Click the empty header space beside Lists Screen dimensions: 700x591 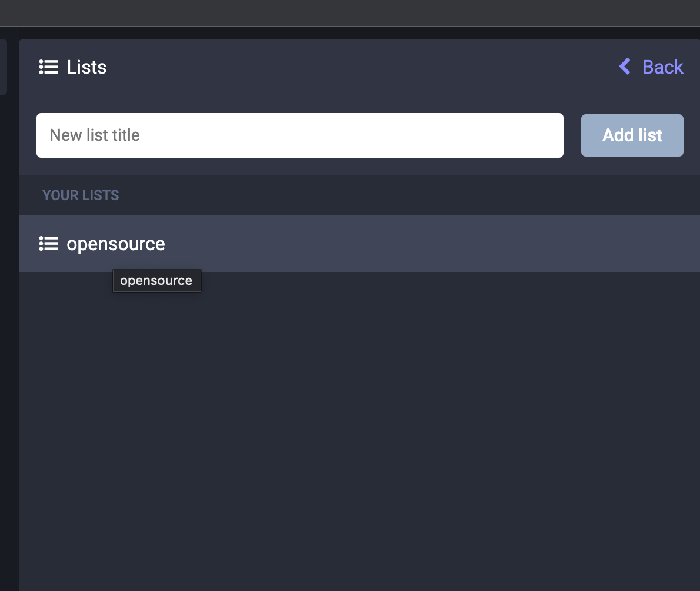tap(353, 67)
